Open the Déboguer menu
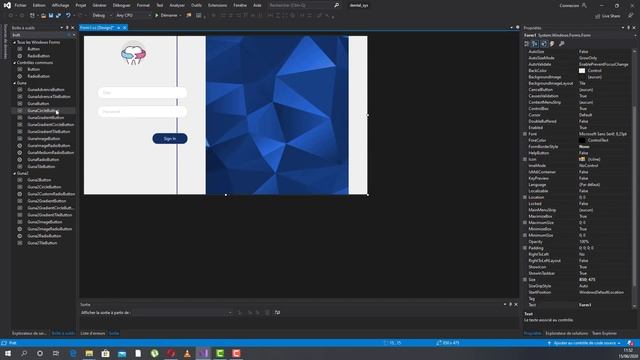Image resolution: width=640 pixels, height=360 pixels. (121, 5)
